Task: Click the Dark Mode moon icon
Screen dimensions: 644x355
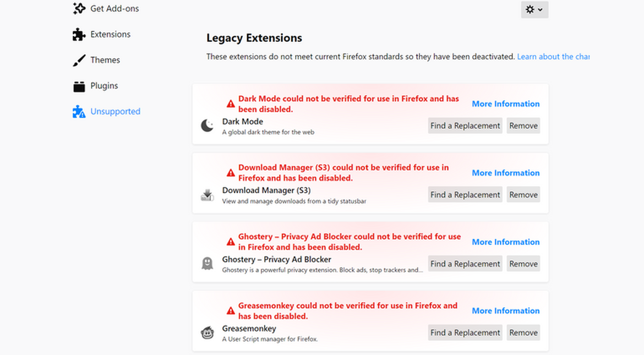Action: (x=207, y=126)
